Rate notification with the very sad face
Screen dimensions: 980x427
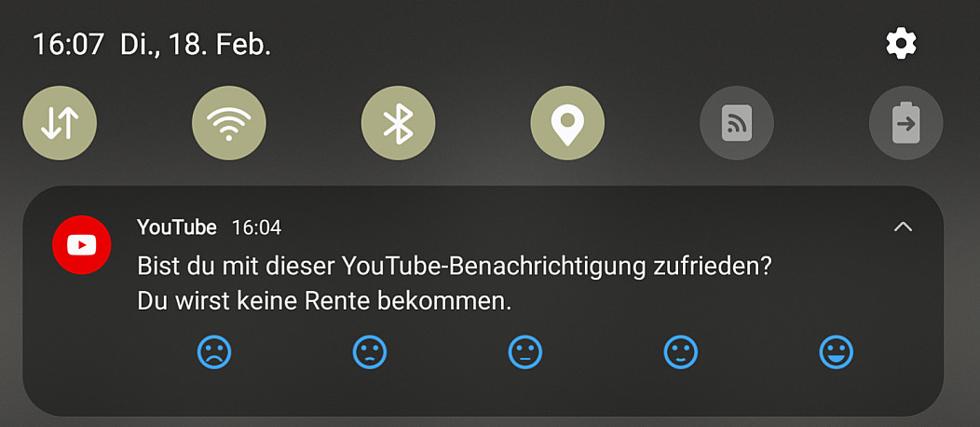(214, 352)
